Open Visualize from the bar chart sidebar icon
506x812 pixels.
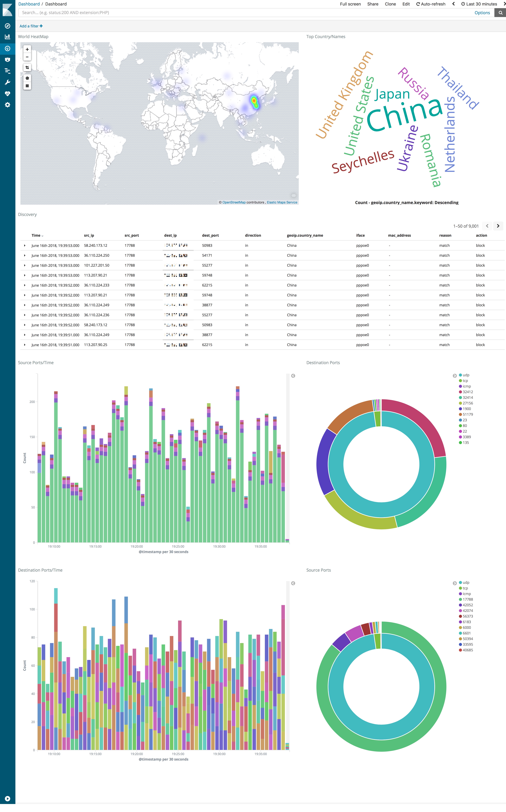click(x=7, y=37)
